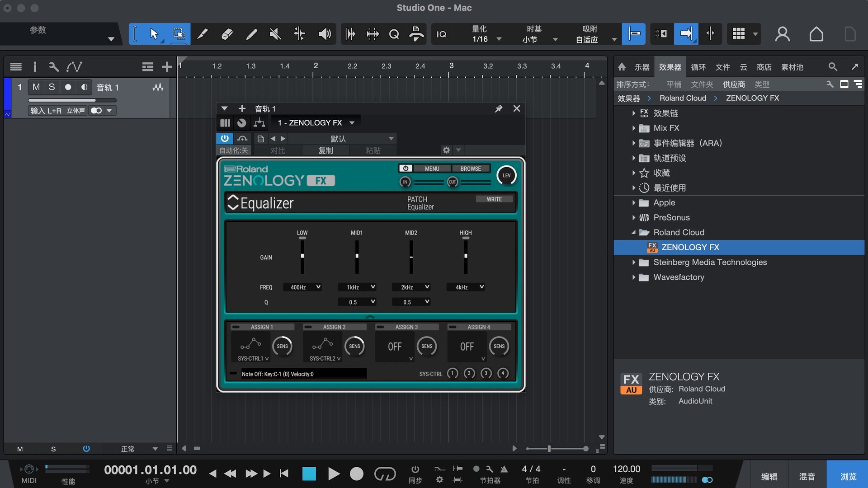Mute track 1 with M button
Screen dimensions: 868x488
(36, 87)
